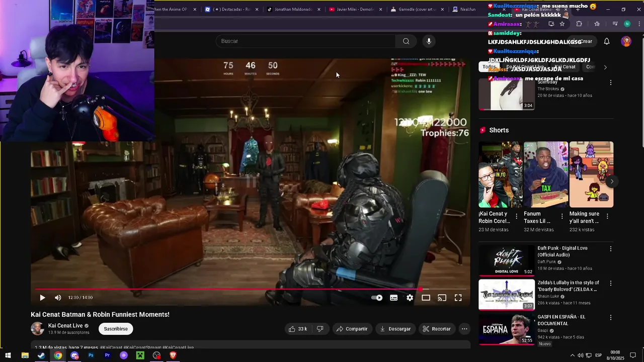Screen dimensions: 644x362
Task: Open Chrome media controls icon
Action: click(615, 24)
